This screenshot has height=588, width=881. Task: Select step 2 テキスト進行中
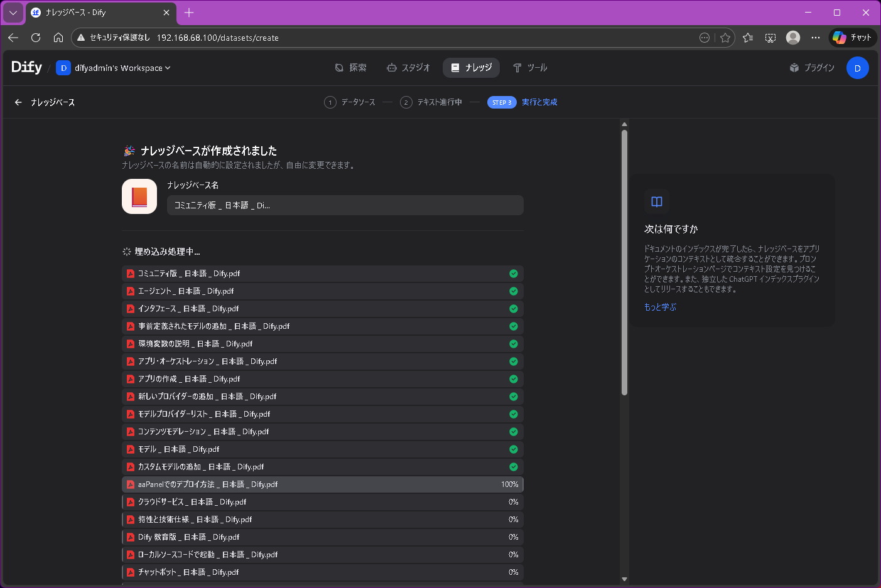tap(431, 102)
